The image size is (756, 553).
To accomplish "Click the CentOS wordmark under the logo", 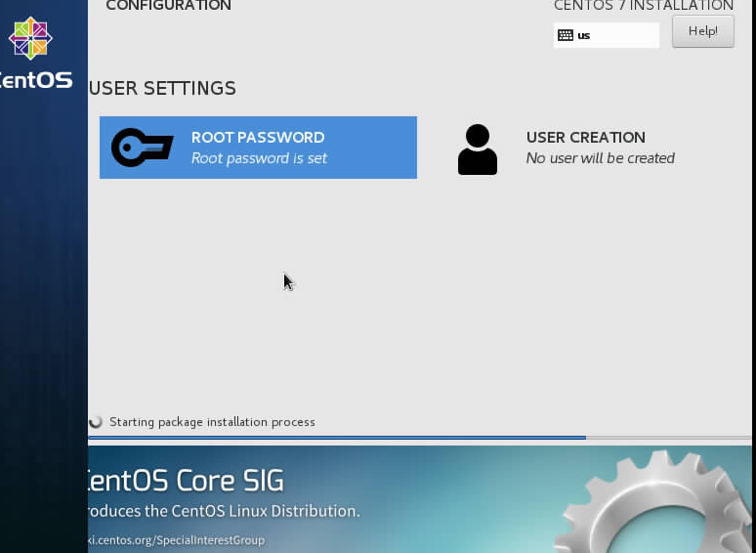I will 36,80.
